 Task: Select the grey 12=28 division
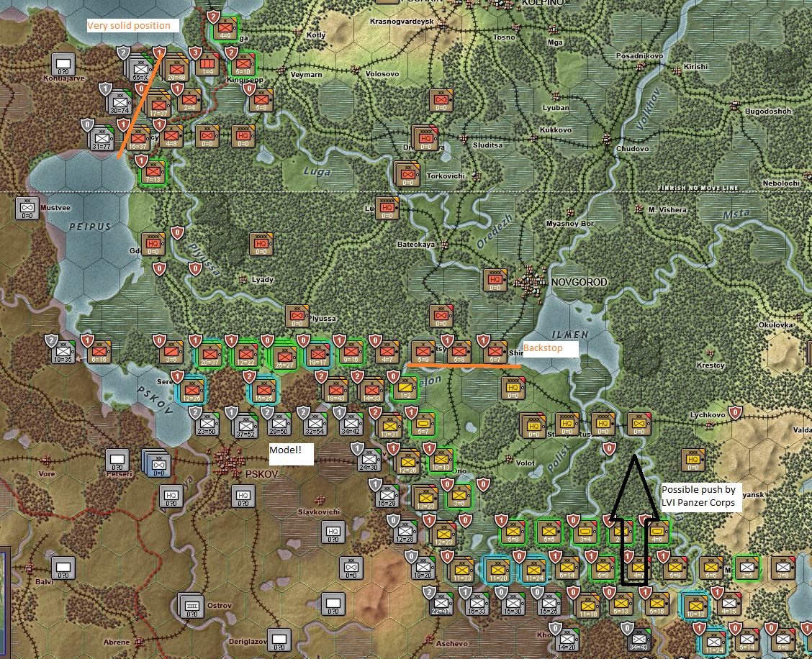[405, 532]
